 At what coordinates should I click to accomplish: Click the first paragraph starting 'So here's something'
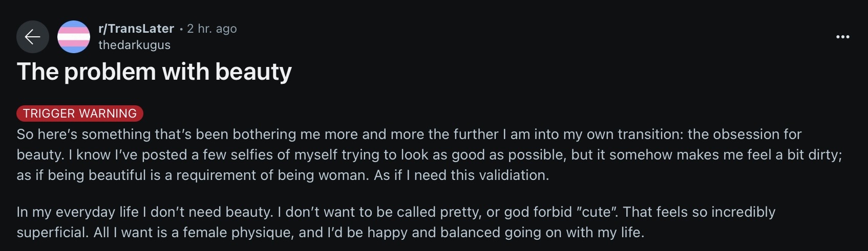429,154
